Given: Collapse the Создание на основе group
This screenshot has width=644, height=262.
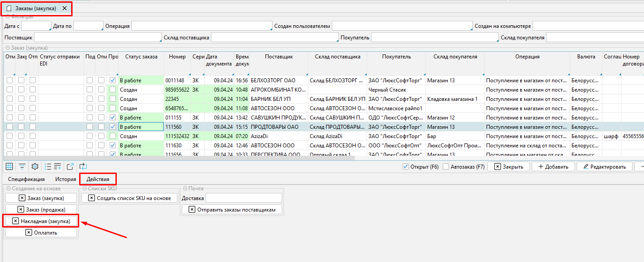Looking at the screenshot, I should tap(8, 189).
